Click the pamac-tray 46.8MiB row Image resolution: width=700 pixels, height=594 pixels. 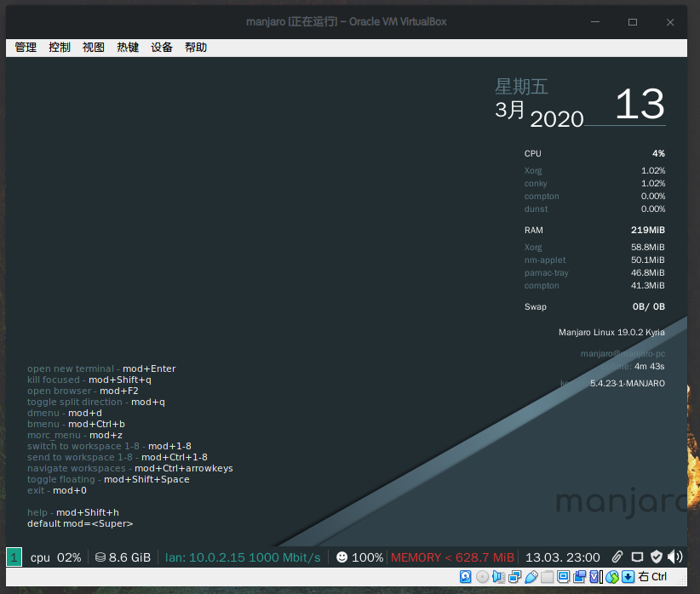(x=594, y=272)
